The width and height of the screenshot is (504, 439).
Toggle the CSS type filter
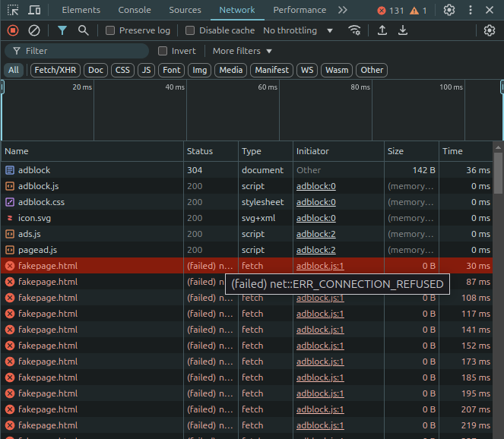point(122,70)
